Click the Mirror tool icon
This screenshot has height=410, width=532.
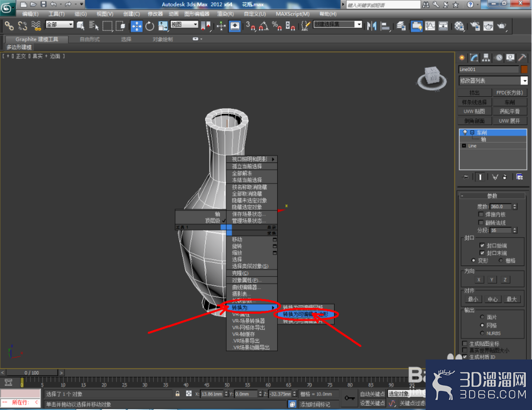[371, 26]
